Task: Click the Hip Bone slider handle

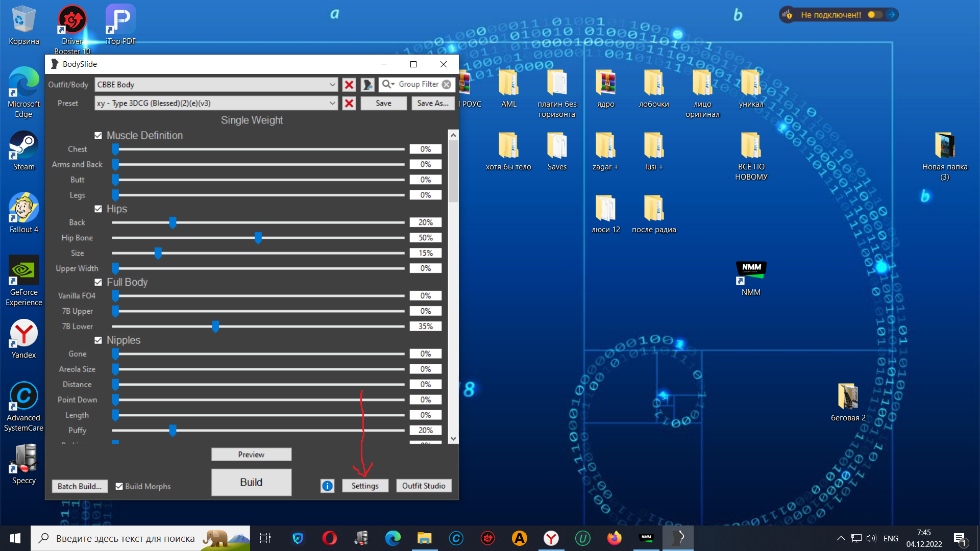Action: tap(258, 238)
